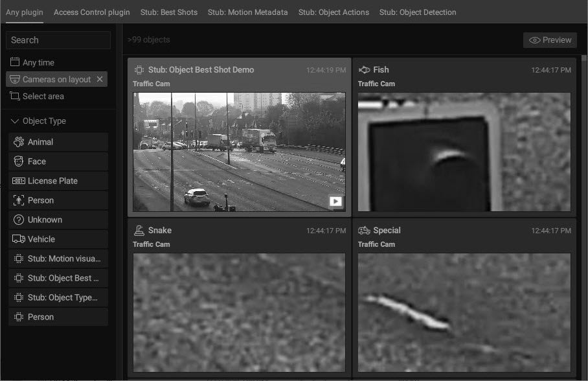Image resolution: width=588 pixels, height=381 pixels.
Task: Click inside the Search field
Action: coord(58,40)
